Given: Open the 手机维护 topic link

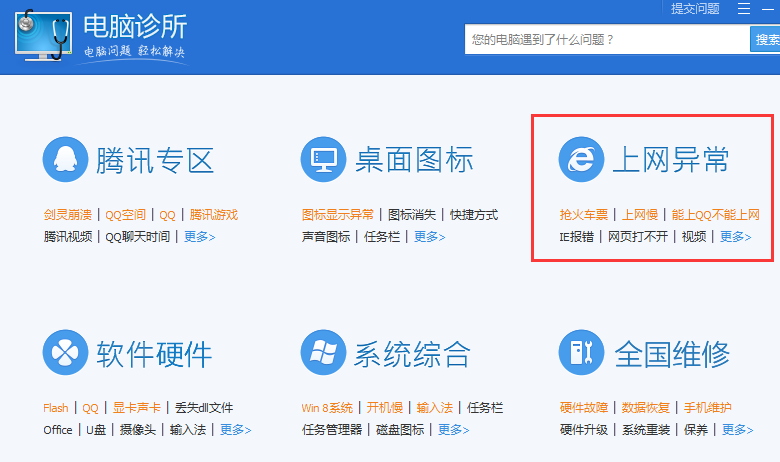Looking at the screenshot, I should coord(707,408).
